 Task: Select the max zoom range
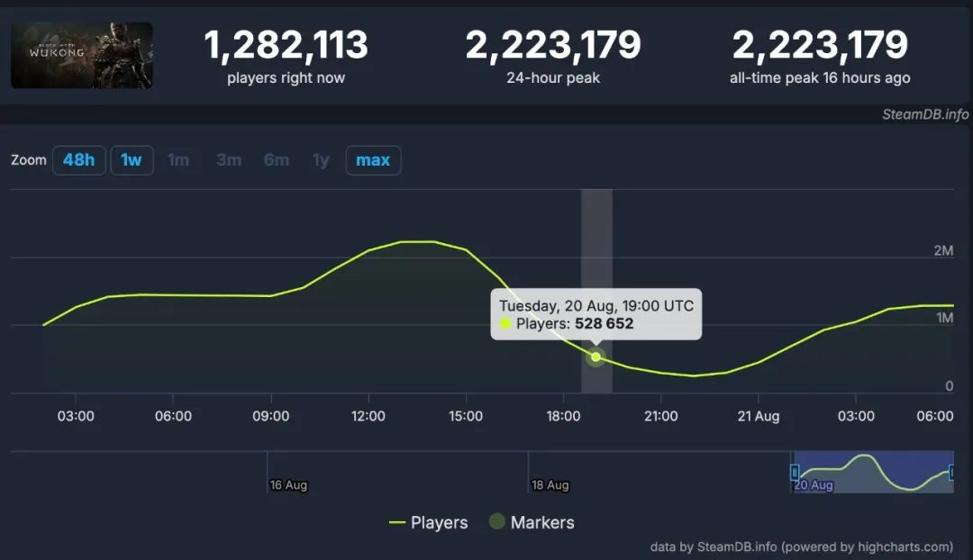coord(373,160)
